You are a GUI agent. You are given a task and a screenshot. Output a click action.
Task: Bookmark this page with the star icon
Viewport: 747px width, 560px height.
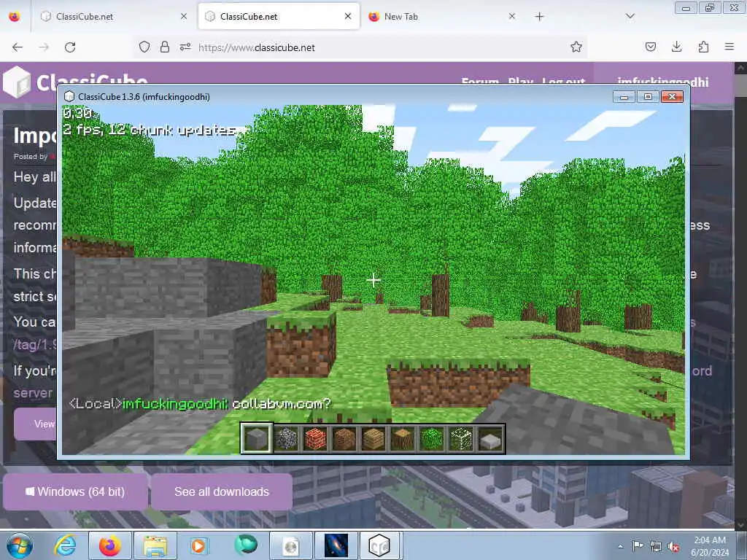coord(576,47)
